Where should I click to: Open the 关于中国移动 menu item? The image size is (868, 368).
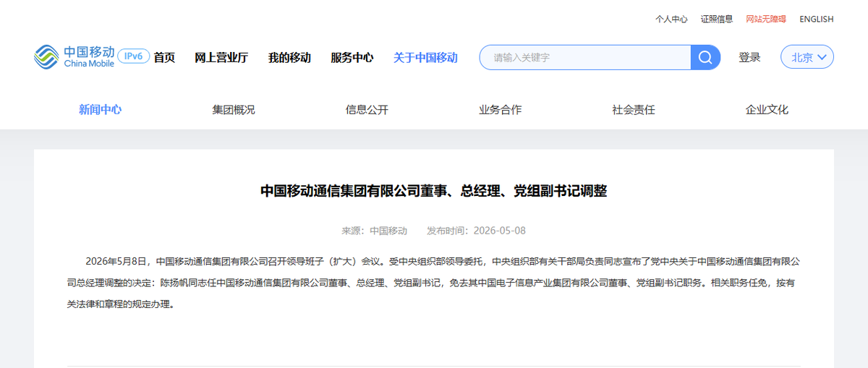425,58
